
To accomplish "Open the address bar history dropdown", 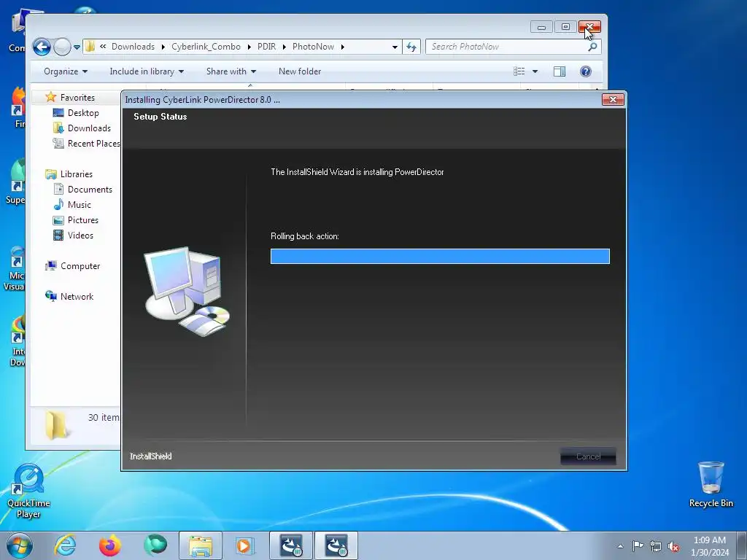I will 395,47.
